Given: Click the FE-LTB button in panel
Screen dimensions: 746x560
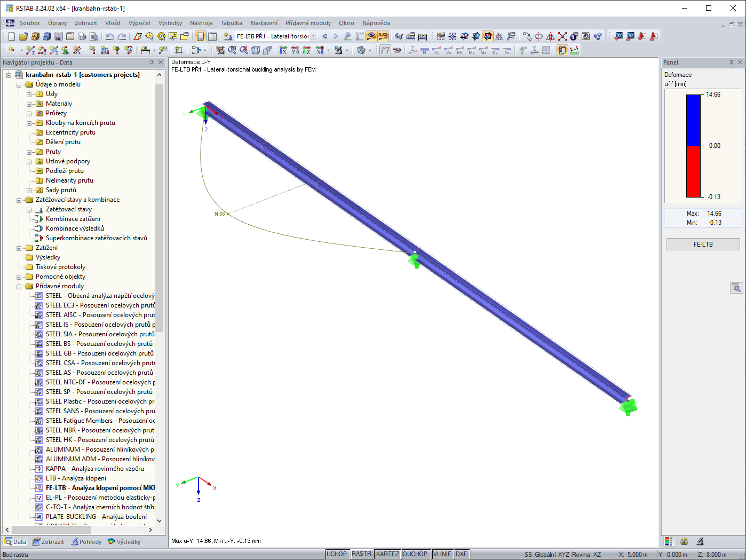Looking at the screenshot, I should 703,244.
